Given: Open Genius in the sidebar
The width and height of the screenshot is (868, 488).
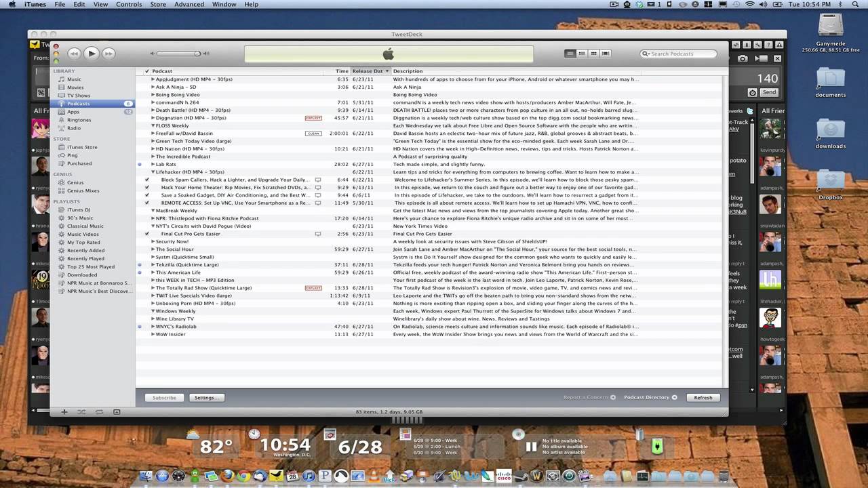Looking at the screenshot, I should point(75,182).
